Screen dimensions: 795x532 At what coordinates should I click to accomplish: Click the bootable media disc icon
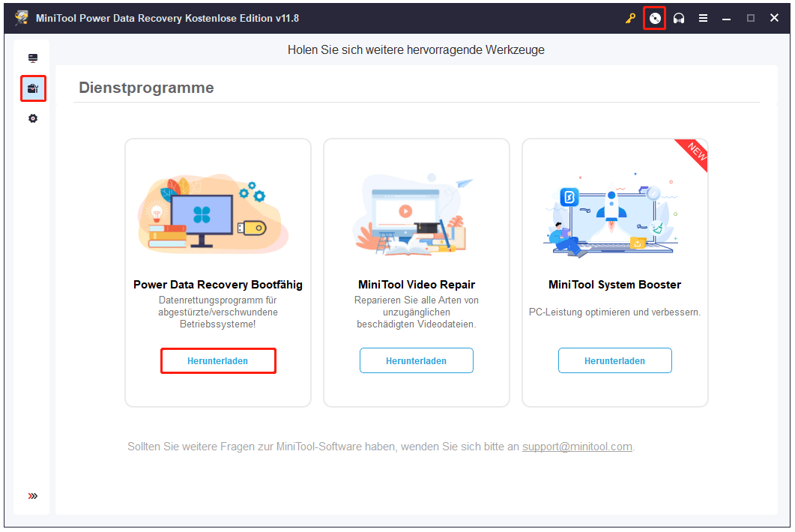[x=655, y=18]
